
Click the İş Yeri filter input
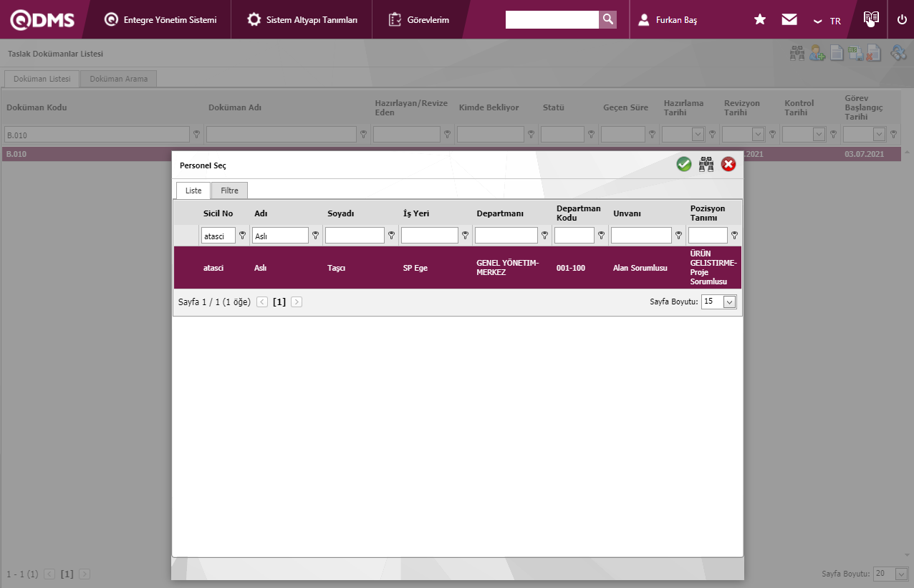pos(430,235)
